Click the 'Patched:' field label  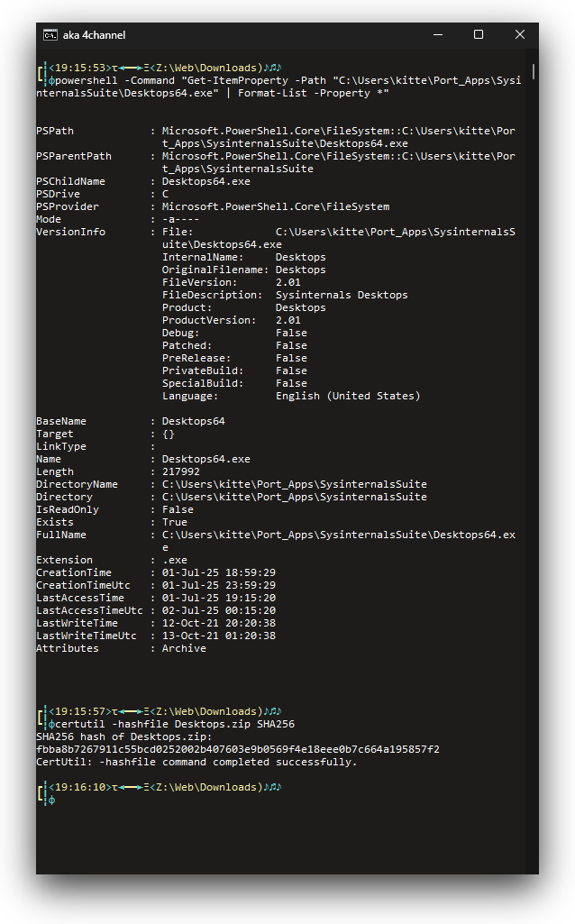(187, 346)
